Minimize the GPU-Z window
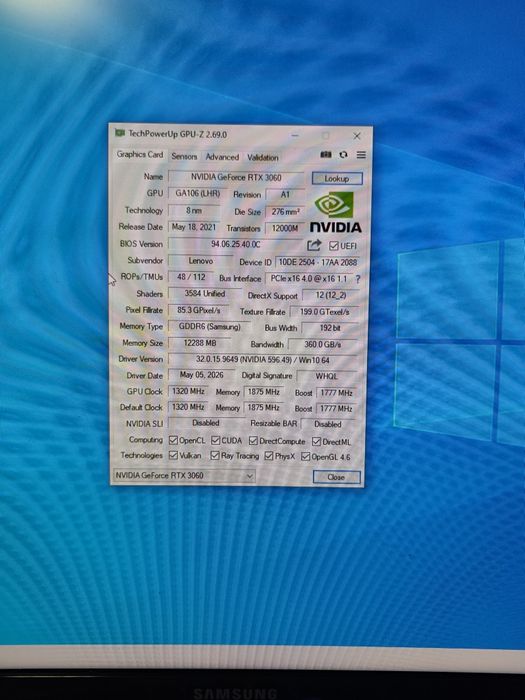The image size is (525, 700). (x=295, y=135)
